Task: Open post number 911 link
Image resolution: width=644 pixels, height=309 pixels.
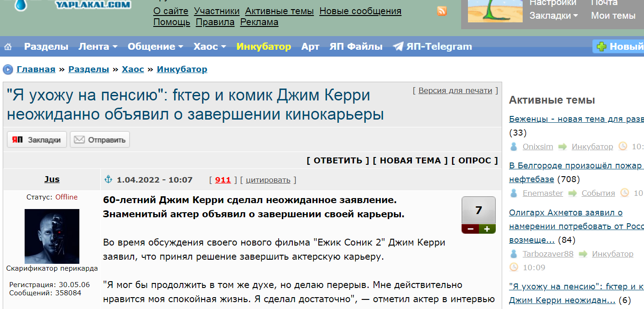Action: point(223,180)
